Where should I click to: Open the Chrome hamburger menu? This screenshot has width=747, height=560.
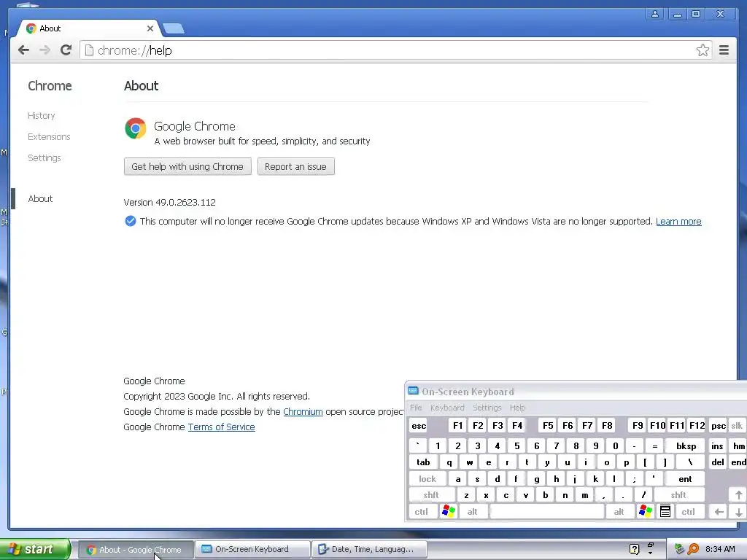pos(724,50)
